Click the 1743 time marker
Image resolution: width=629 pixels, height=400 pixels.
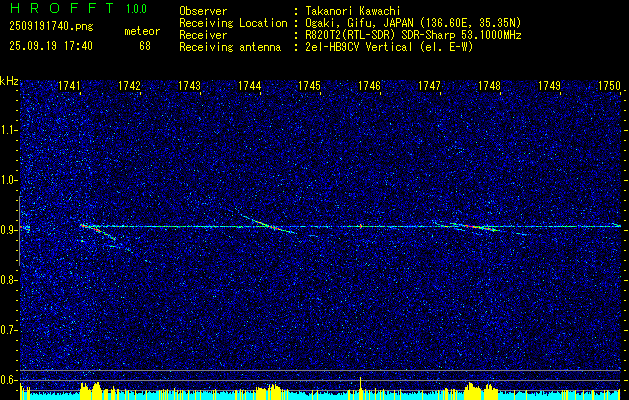tap(189, 86)
